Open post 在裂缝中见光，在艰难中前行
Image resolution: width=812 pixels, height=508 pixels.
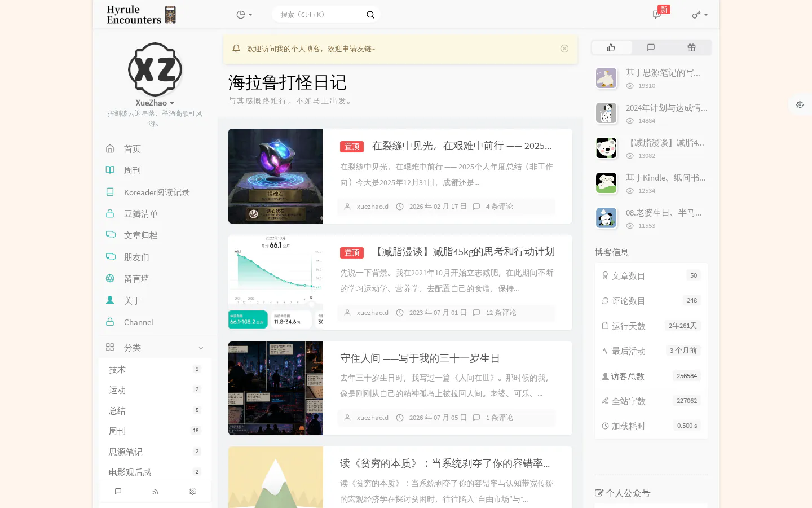pos(462,146)
